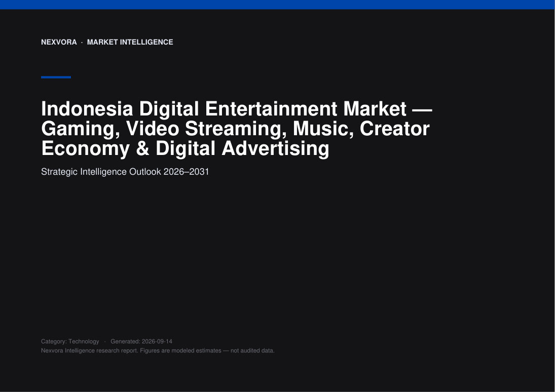Click the word Creator in title
This screenshot has height=392, width=555.
coord(395,129)
